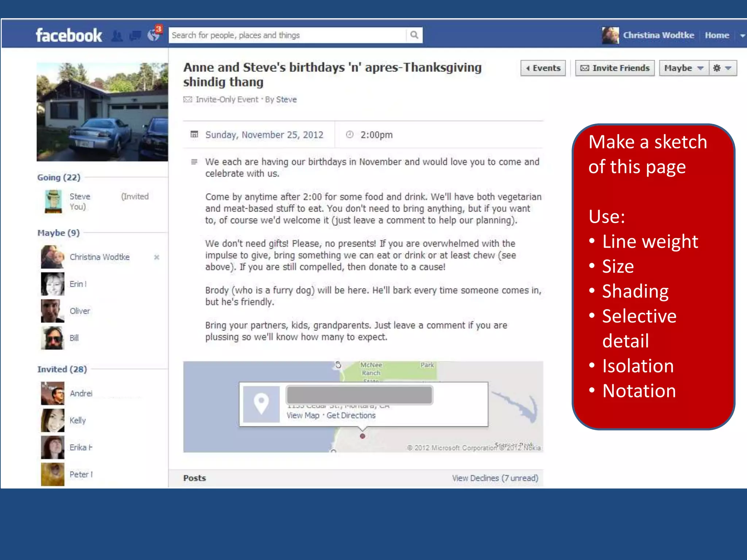Expand the arrow beside the gear
This screenshot has width=747, height=560.
tap(728, 68)
